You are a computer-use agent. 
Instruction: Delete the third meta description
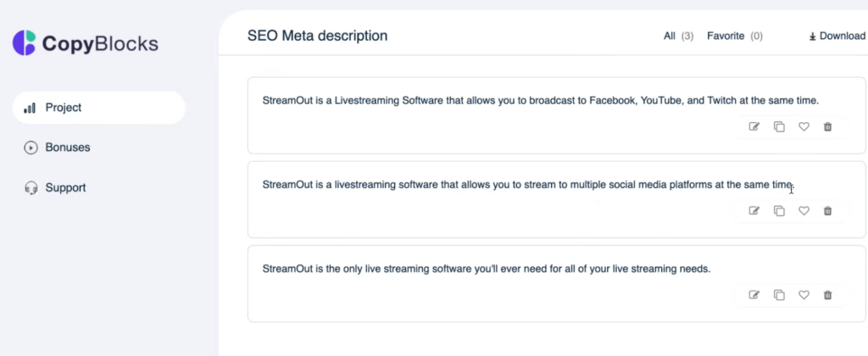click(828, 295)
